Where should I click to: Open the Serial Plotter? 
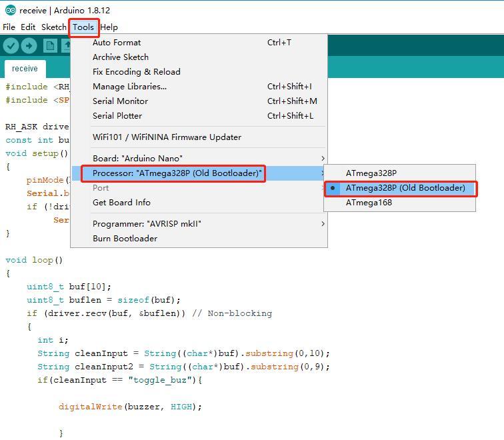(199, 116)
